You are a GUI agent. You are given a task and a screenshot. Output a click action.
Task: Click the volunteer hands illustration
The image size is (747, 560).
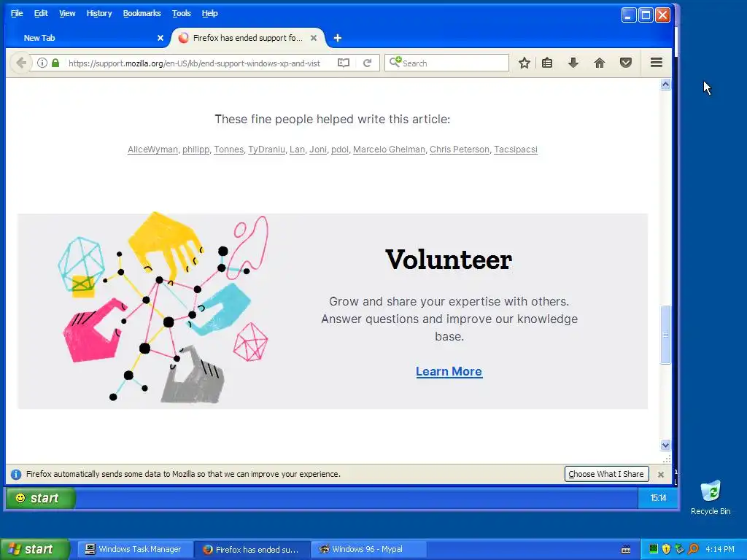click(163, 308)
